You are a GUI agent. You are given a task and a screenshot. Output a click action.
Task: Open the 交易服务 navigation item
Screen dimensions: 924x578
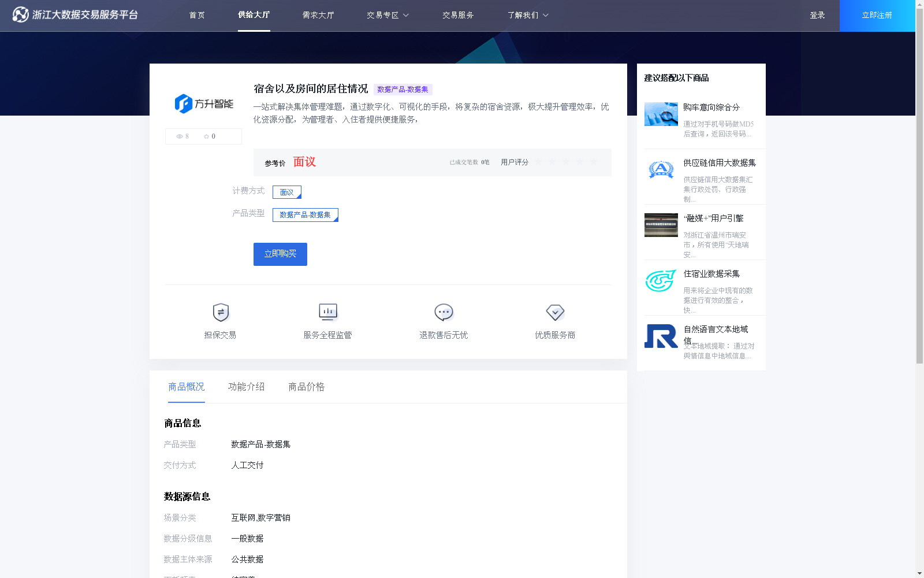click(458, 15)
